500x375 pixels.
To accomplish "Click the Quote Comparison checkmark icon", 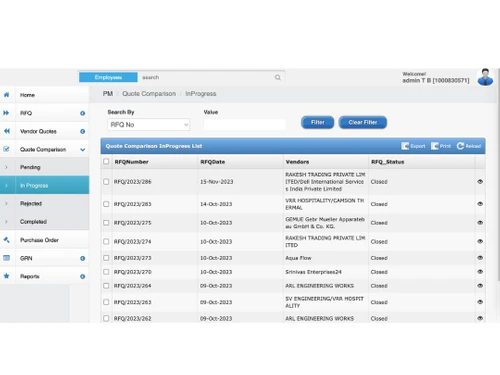I will (x=6, y=149).
